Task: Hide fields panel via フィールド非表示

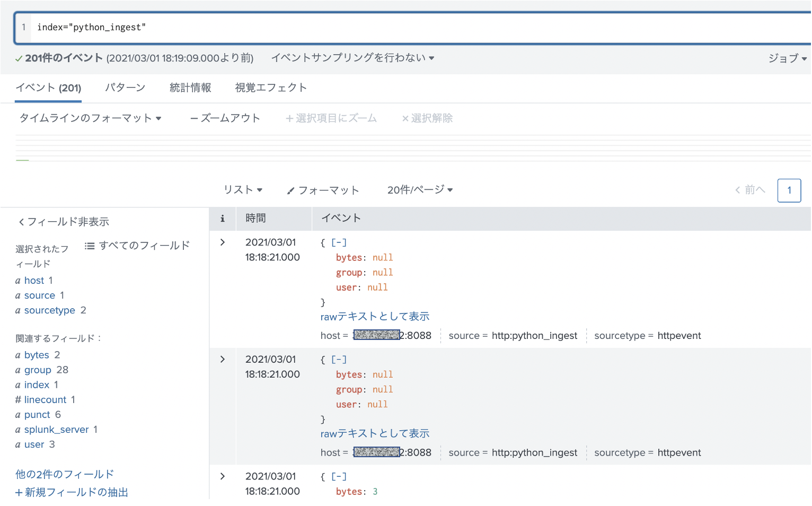Action: pos(64,222)
